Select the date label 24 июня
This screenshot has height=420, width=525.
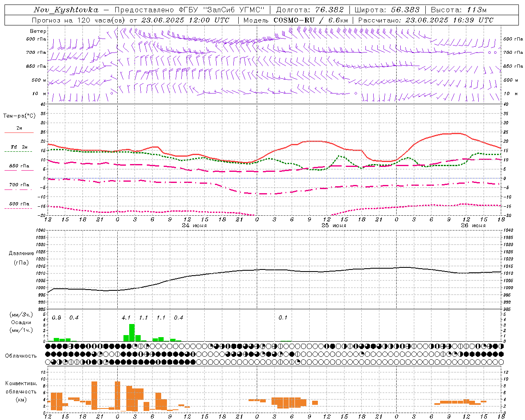click(x=194, y=226)
